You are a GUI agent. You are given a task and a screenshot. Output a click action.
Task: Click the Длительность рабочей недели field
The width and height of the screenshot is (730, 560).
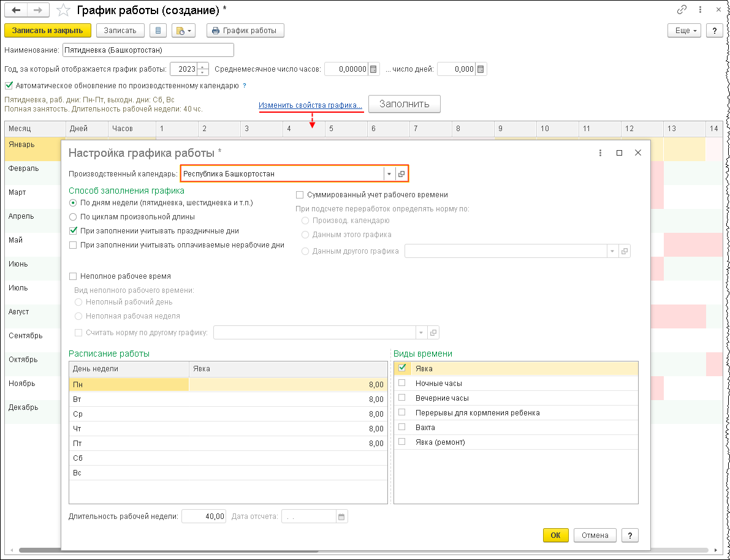click(204, 516)
